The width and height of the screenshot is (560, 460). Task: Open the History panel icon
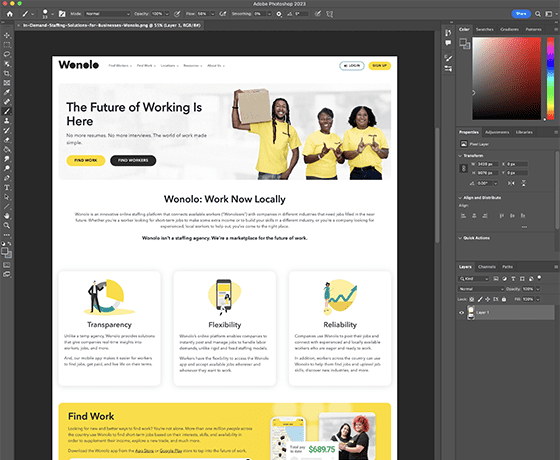(448, 33)
